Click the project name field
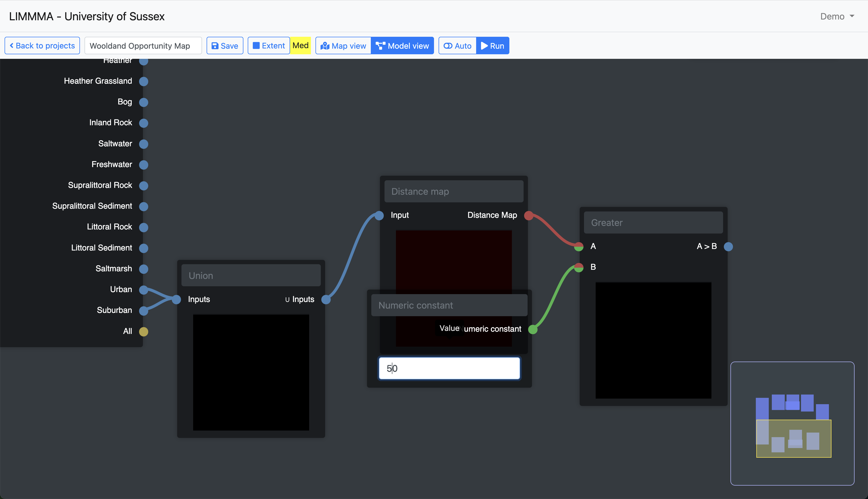868x499 pixels. click(x=143, y=46)
